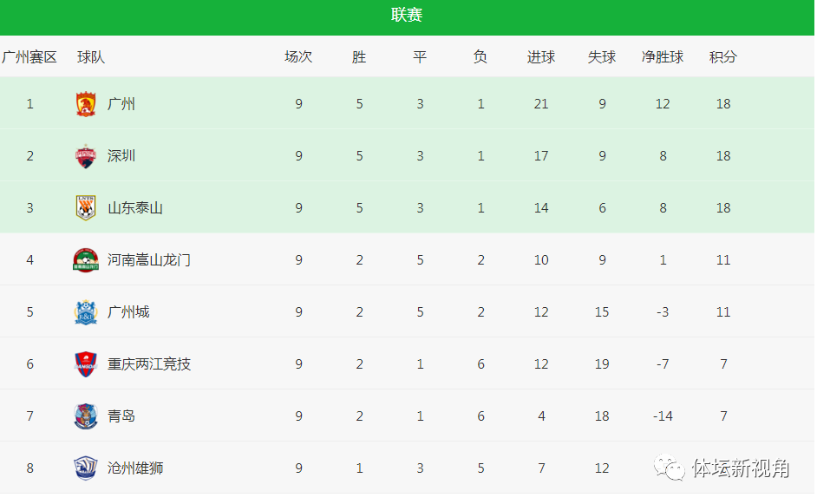The width and height of the screenshot is (817, 504).
Task: Click the Qingdao (青岛) team crest
Action: click(86, 416)
